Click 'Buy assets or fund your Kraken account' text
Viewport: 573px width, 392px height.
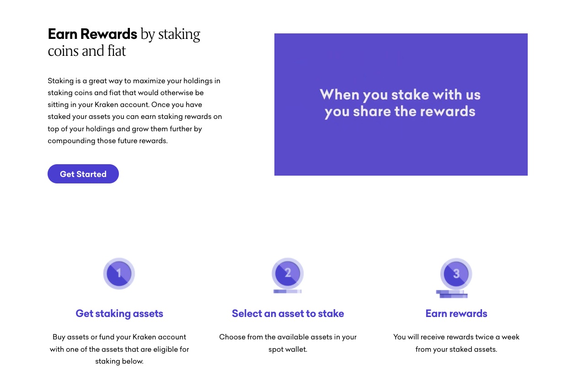(x=119, y=337)
